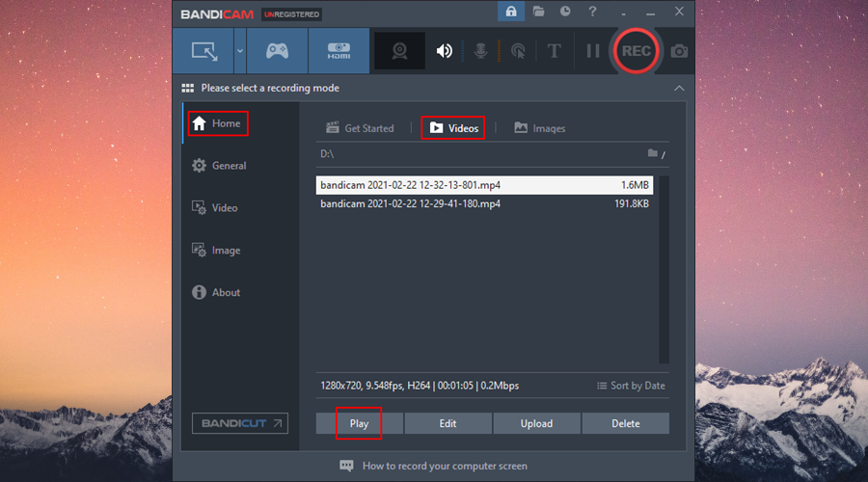868x482 pixels.
Task: Select bandicam 2021-02-22 12-32-13-801.mp4 file
Action: tap(484, 185)
